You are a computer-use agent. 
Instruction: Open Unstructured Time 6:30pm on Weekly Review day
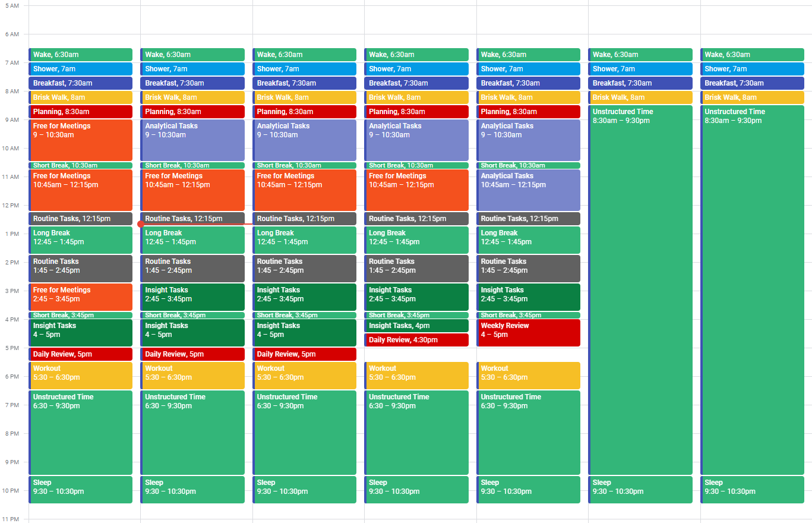pyautogui.click(x=529, y=433)
